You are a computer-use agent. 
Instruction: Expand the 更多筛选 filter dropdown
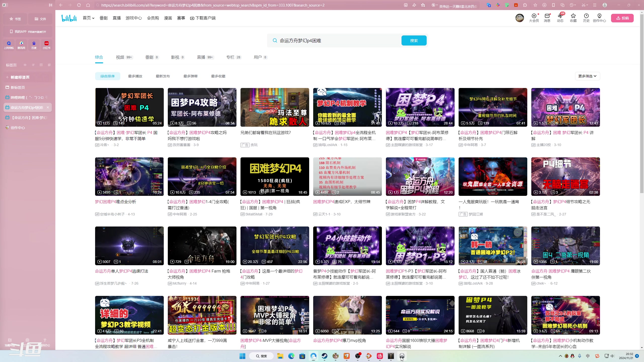pos(587,76)
